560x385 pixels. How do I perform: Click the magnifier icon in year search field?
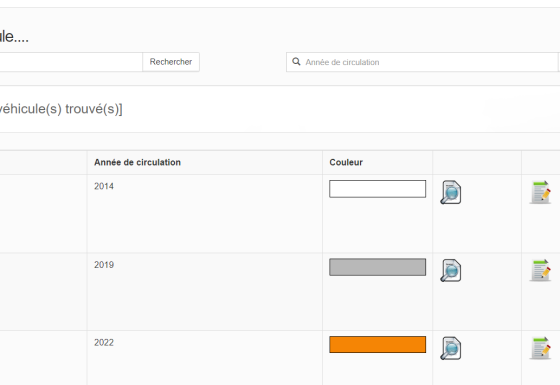coord(296,62)
